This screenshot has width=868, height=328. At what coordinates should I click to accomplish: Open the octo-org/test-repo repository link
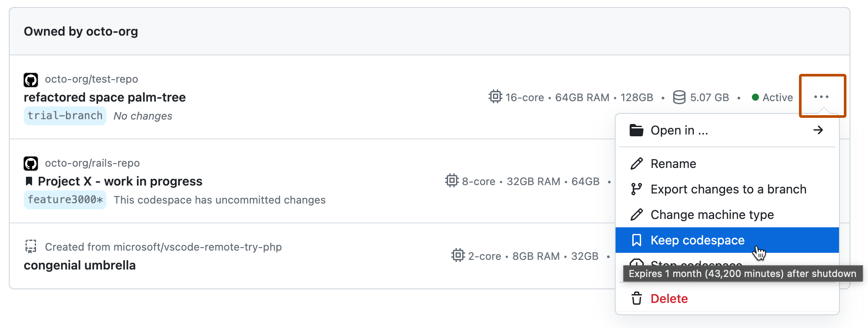[92, 79]
